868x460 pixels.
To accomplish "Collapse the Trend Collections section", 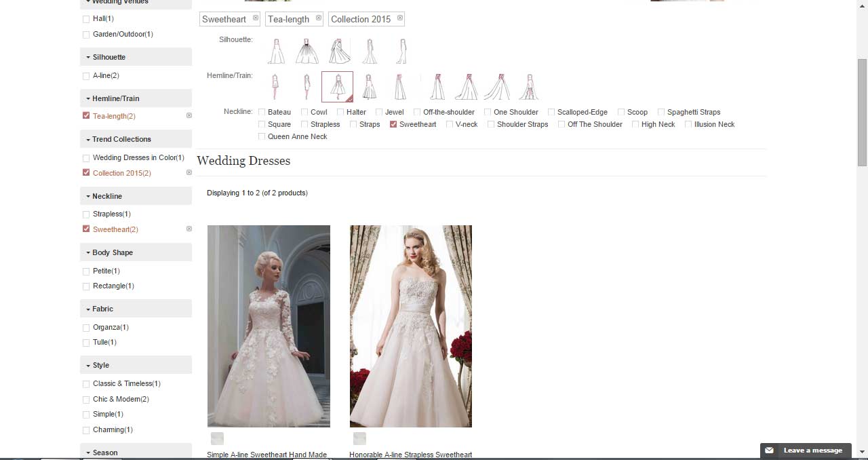I will point(121,139).
